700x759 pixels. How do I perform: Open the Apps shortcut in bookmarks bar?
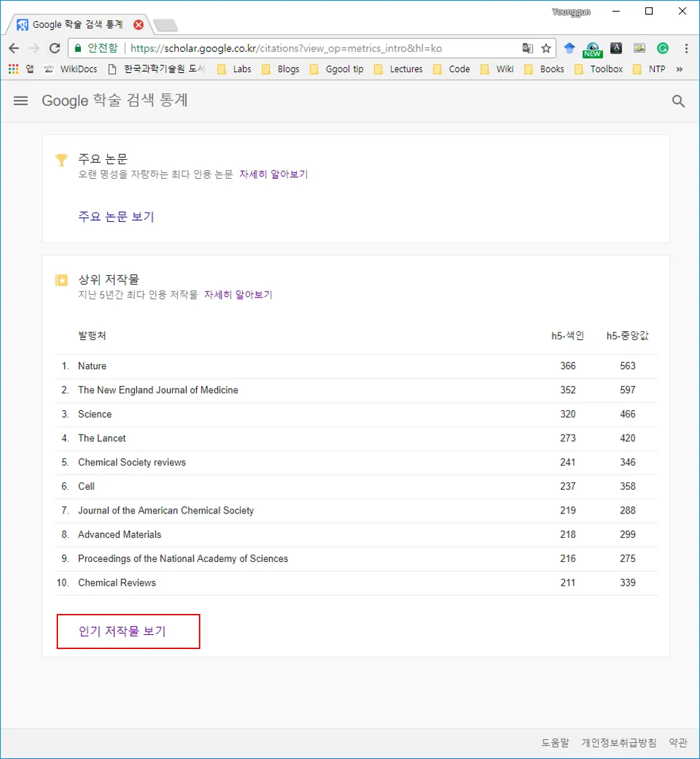[20, 69]
